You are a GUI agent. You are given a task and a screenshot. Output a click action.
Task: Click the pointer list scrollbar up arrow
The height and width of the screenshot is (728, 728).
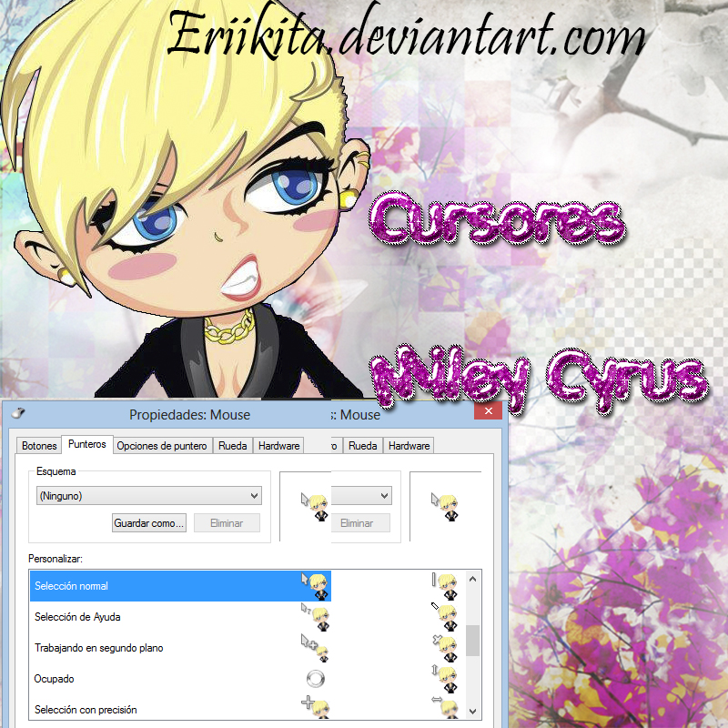(x=472, y=579)
